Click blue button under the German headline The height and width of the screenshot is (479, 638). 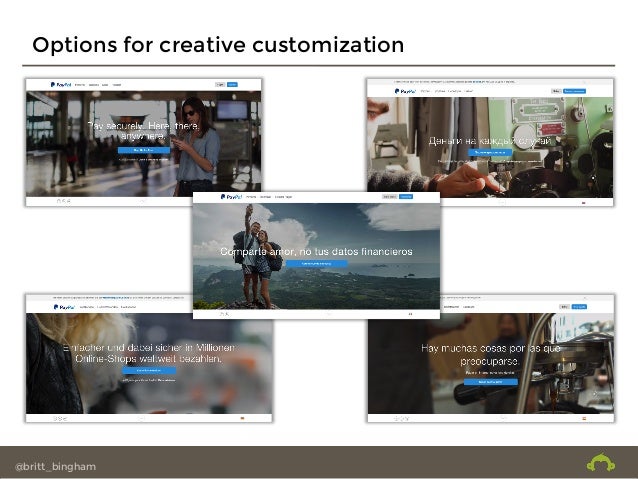(149, 370)
